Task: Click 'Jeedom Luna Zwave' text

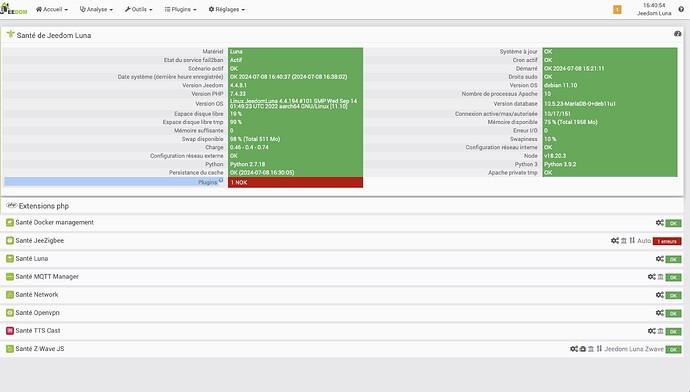Action: tap(634, 349)
